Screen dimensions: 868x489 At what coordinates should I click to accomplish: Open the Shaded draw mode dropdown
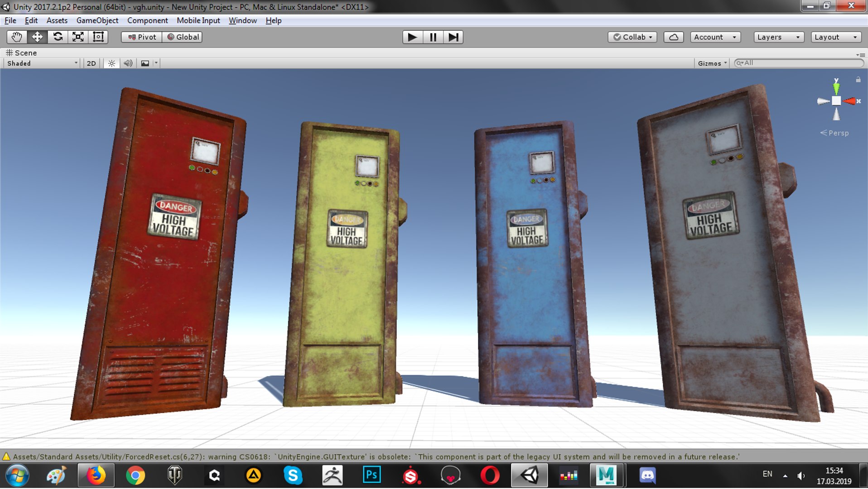point(43,63)
